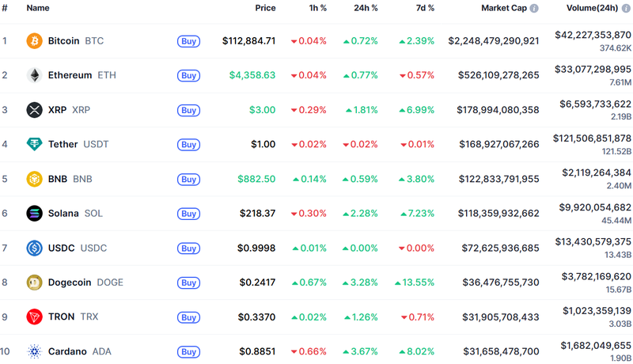Open the Ethereum name link
Screen dimensions: 633x364
pos(71,75)
